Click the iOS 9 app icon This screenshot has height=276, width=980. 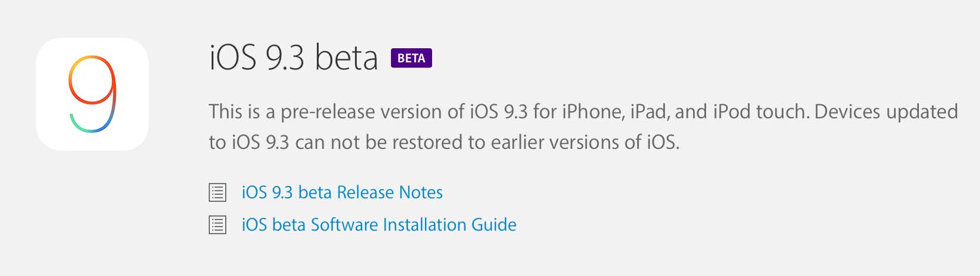coord(92,94)
